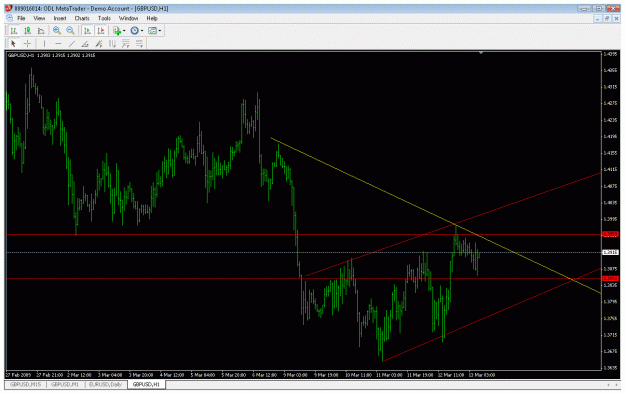Screen dimensions: 625x394
Task: Select the Draw Vertical Line tool
Action: click(x=44, y=43)
